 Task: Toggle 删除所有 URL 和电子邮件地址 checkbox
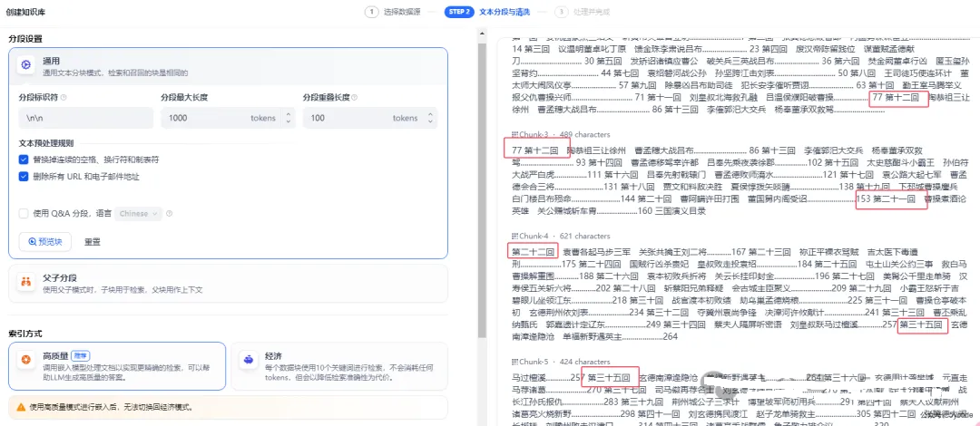point(24,177)
